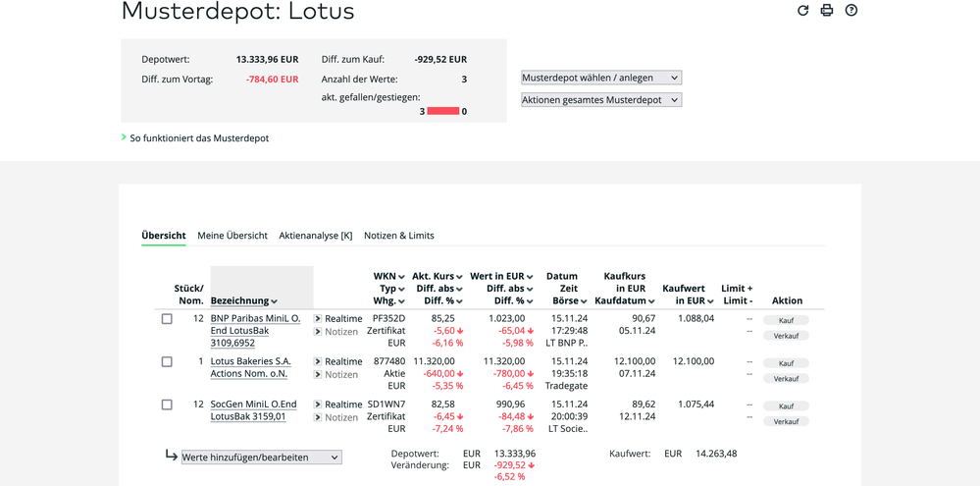Open the Musterdepot wählen / anlegen dropdown
Screen dimensions: 980x486
[x=601, y=78]
